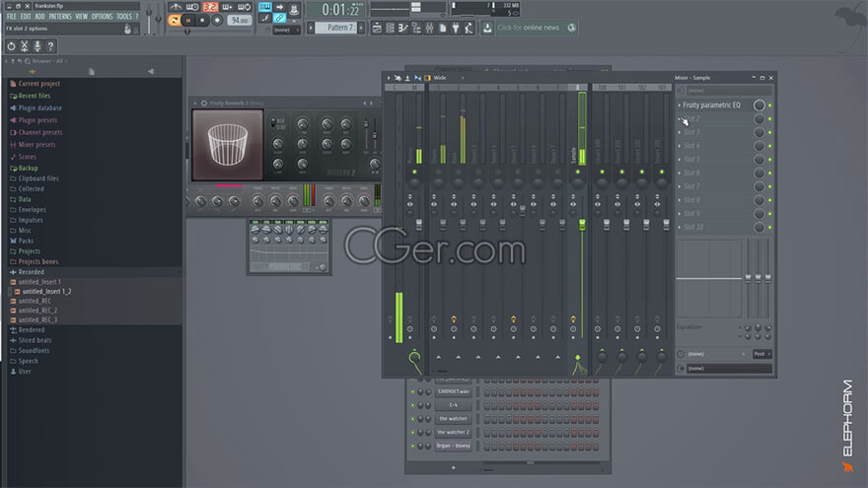This screenshot has height=488, width=868.
Task: Open the Post dropdown in mixer
Action: pos(762,354)
